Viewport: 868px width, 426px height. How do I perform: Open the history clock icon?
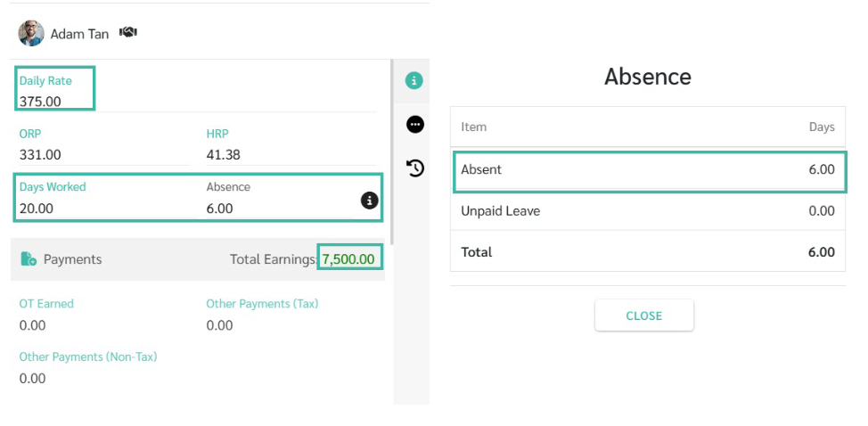414,168
